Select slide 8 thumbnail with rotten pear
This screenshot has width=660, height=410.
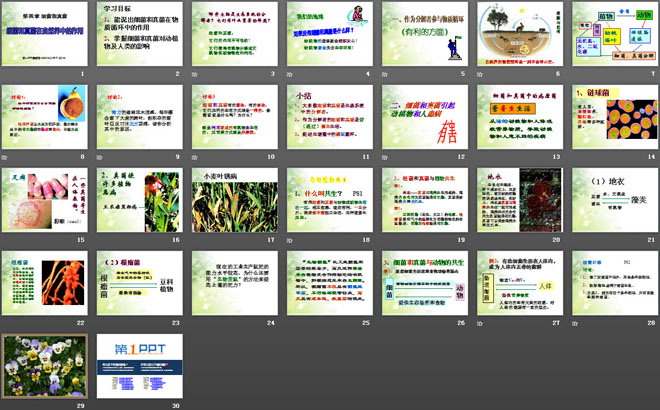point(45,117)
